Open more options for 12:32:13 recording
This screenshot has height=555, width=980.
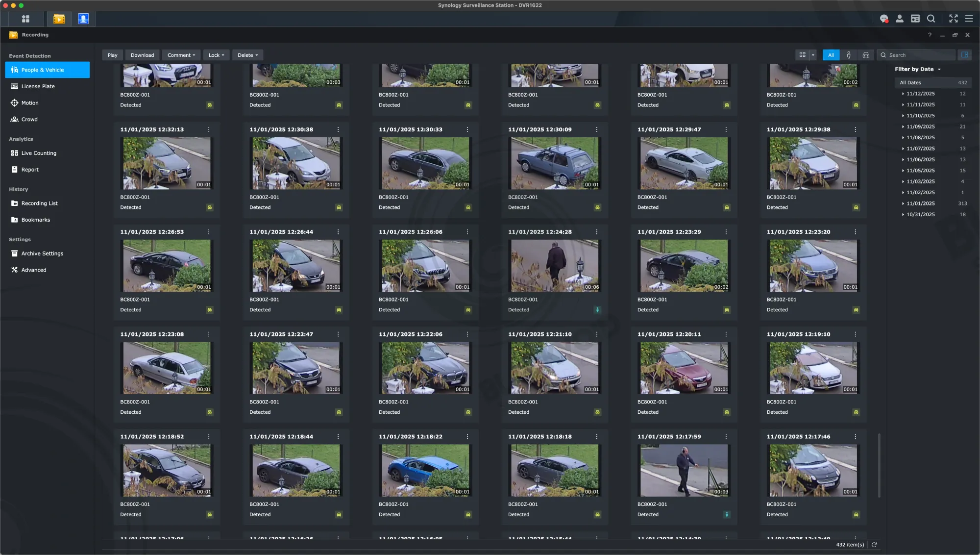click(209, 129)
